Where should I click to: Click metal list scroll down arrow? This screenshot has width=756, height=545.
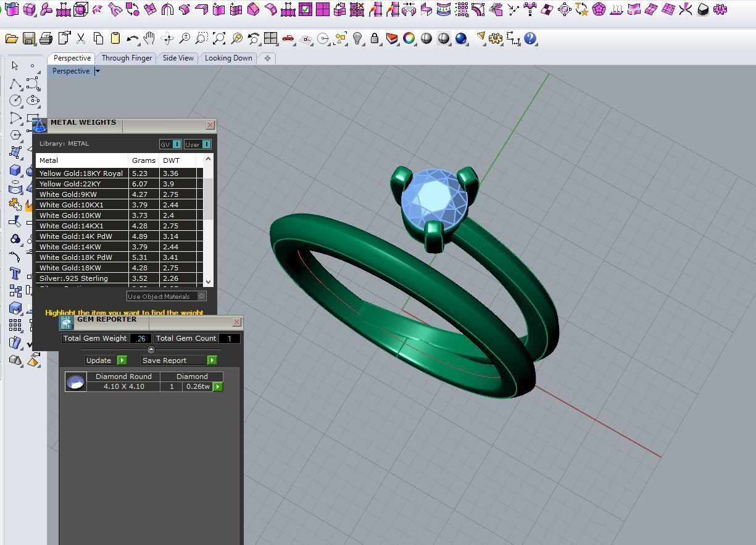(208, 281)
